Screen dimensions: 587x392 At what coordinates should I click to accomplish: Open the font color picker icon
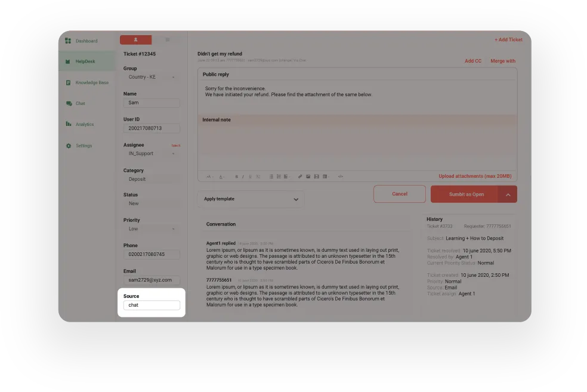tap(221, 176)
